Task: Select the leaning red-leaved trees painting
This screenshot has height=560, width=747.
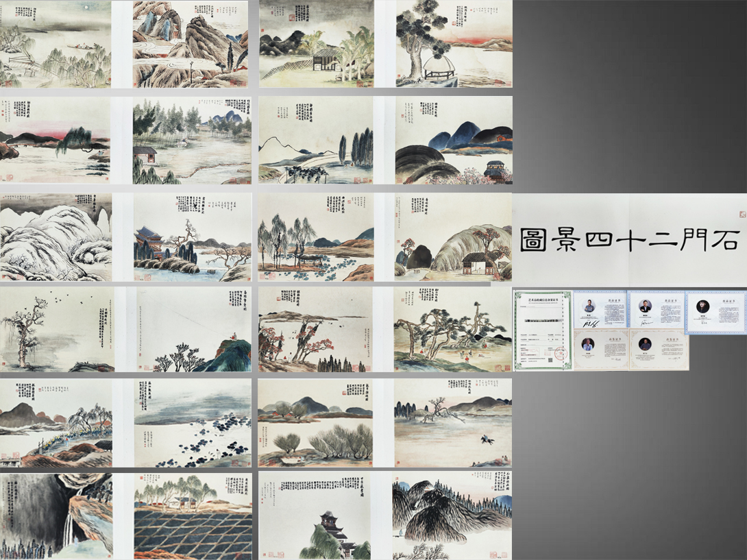Action: (x=315, y=329)
